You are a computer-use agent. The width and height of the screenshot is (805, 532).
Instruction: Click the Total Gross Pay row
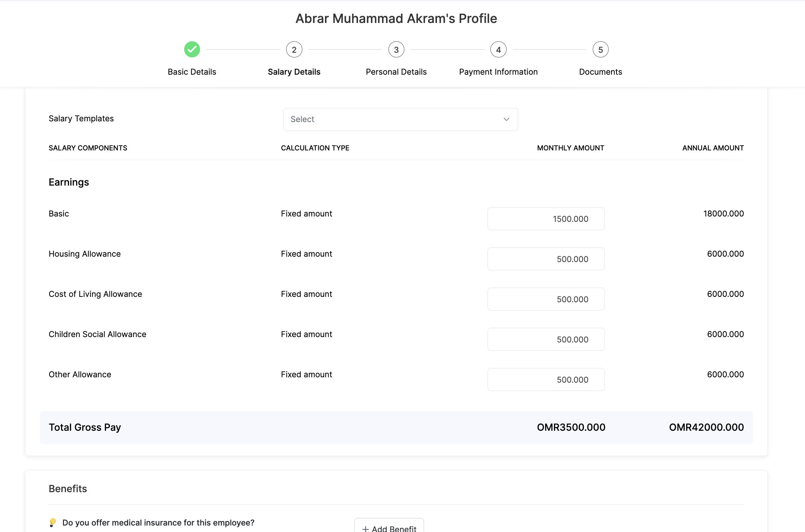point(396,427)
